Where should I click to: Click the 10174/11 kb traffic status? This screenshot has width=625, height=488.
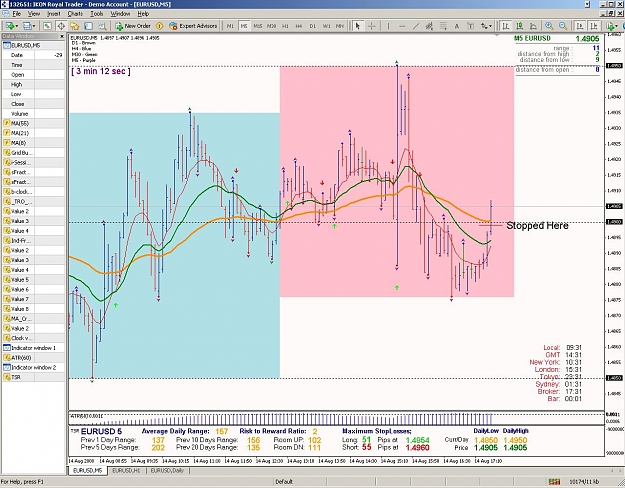[584, 482]
